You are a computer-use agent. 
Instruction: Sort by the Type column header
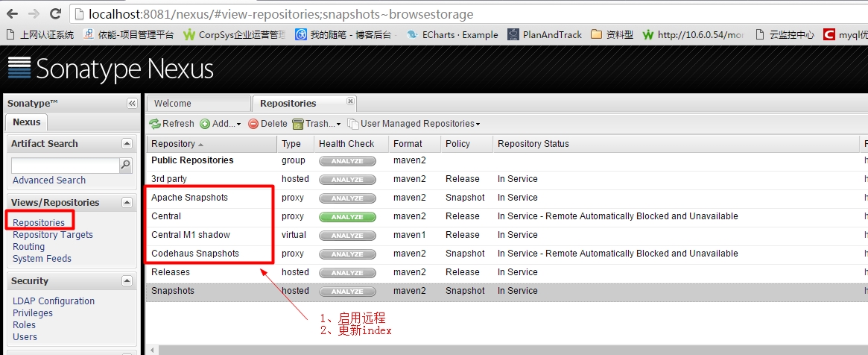pyautogui.click(x=296, y=144)
